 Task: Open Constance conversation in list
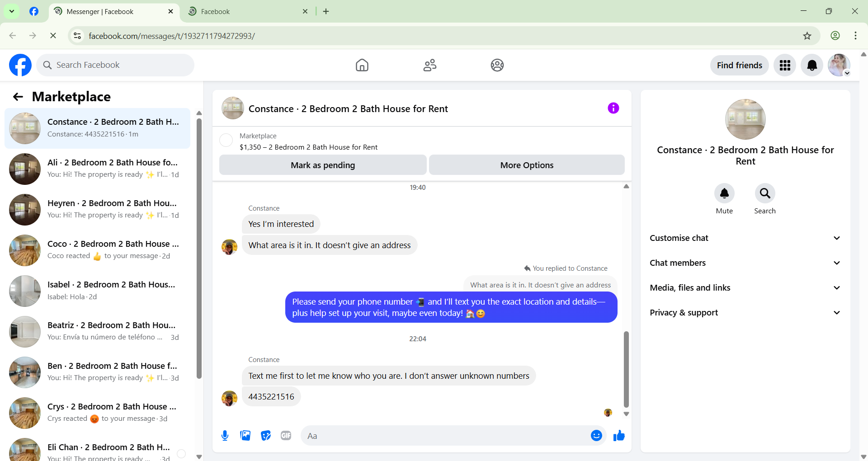coord(97,128)
